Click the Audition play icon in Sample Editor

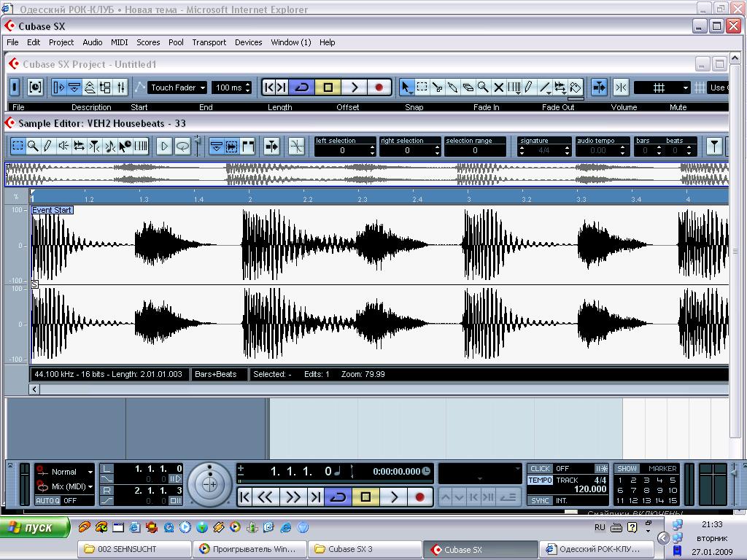[164, 146]
